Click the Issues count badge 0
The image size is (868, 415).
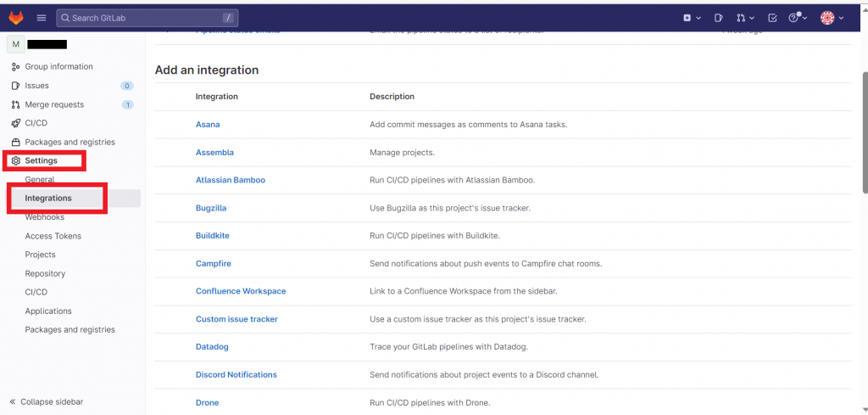(127, 86)
